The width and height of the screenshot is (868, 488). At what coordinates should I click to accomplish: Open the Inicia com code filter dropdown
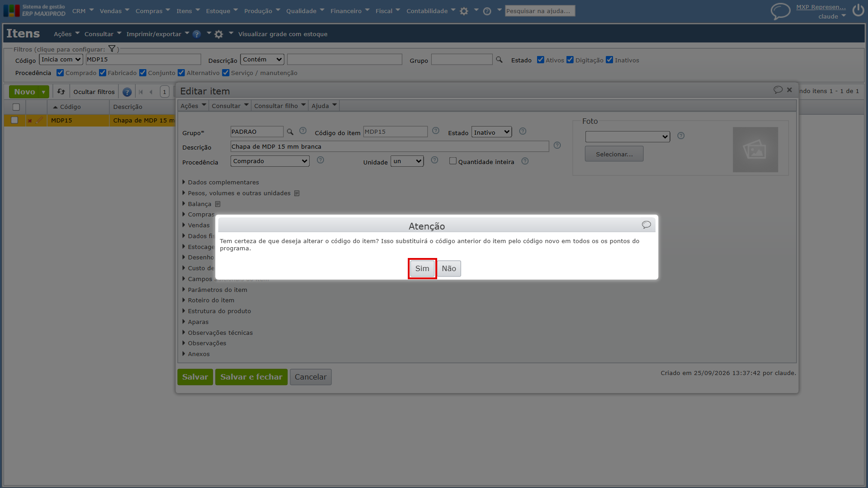(61, 60)
